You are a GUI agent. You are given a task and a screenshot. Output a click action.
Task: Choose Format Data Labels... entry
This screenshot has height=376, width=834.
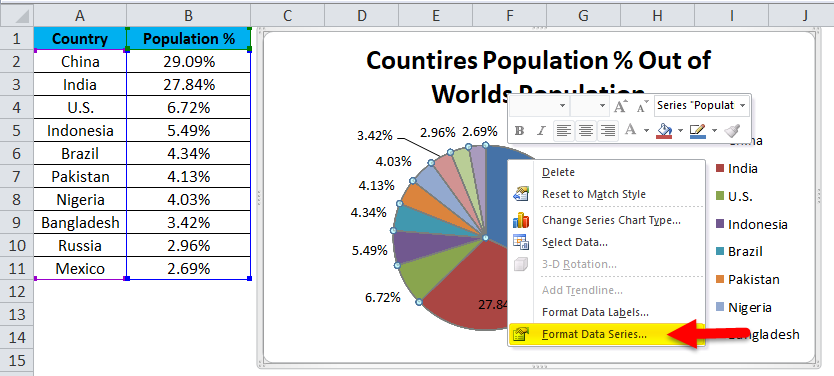coord(607,312)
